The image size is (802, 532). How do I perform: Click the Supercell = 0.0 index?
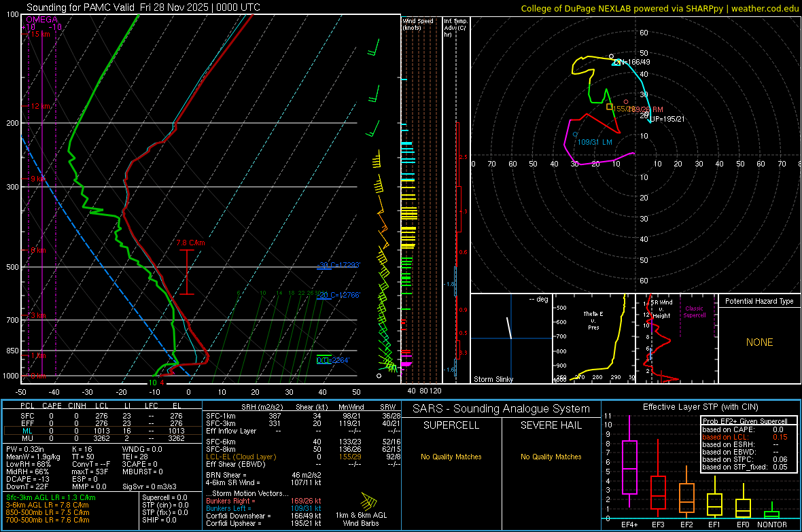pos(164,497)
